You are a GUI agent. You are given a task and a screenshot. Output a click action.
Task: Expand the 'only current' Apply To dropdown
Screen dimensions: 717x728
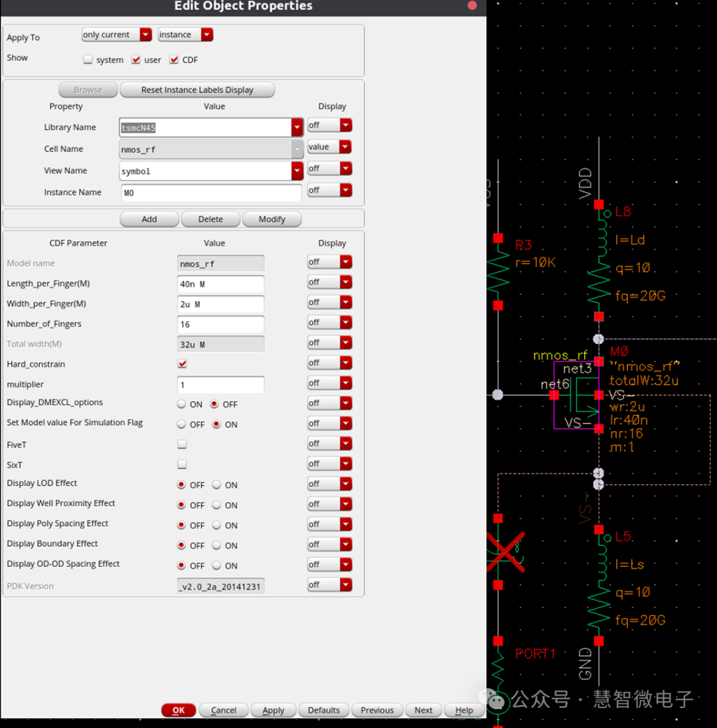[x=145, y=35]
